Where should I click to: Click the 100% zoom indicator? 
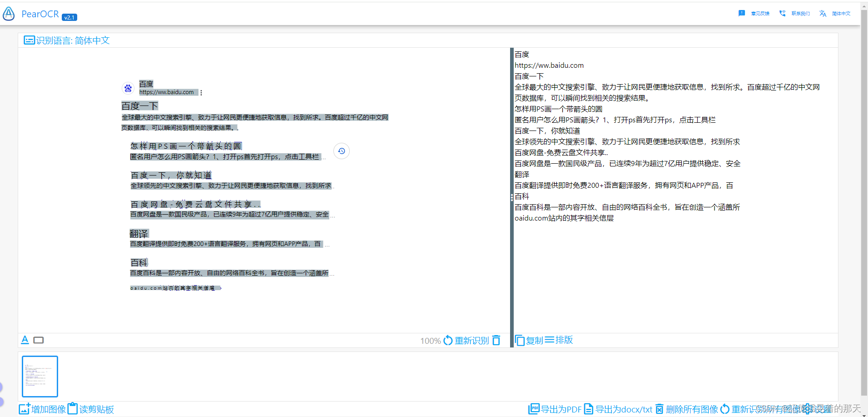[x=430, y=341]
